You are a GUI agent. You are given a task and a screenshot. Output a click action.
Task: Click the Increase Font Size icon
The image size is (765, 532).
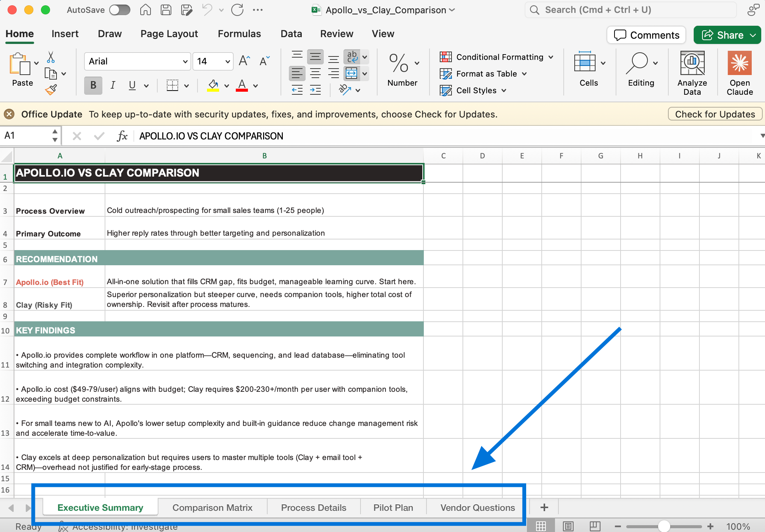tap(245, 61)
